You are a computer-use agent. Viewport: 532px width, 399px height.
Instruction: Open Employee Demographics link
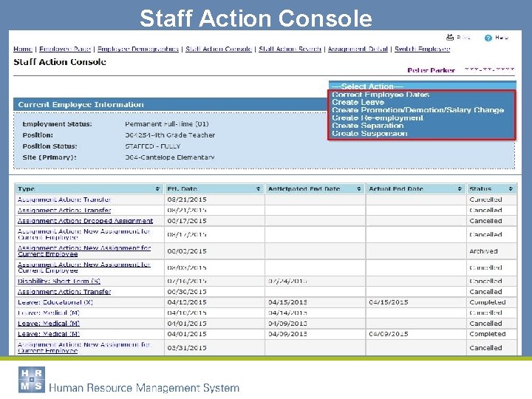[x=138, y=49]
